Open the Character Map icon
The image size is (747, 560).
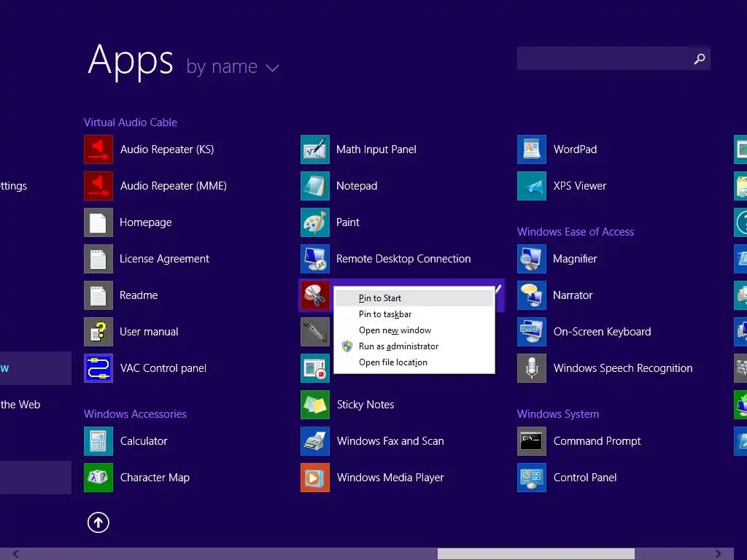click(x=98, y=478)
